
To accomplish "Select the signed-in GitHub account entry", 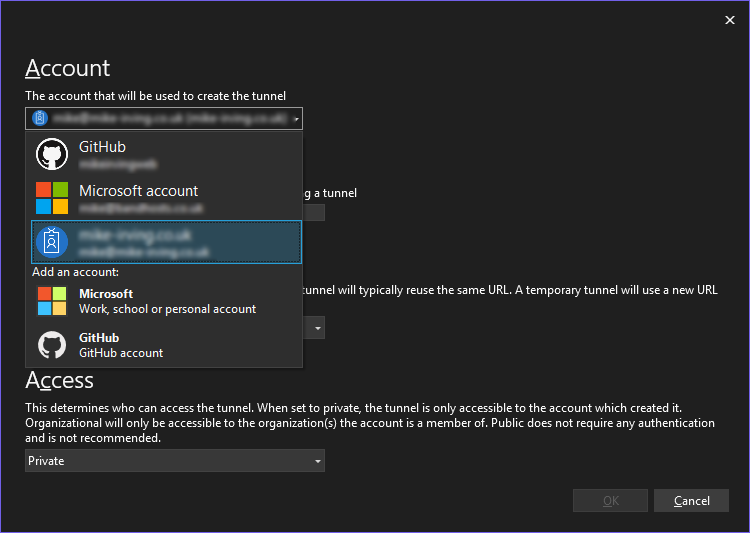I will (x=165, y=154).
